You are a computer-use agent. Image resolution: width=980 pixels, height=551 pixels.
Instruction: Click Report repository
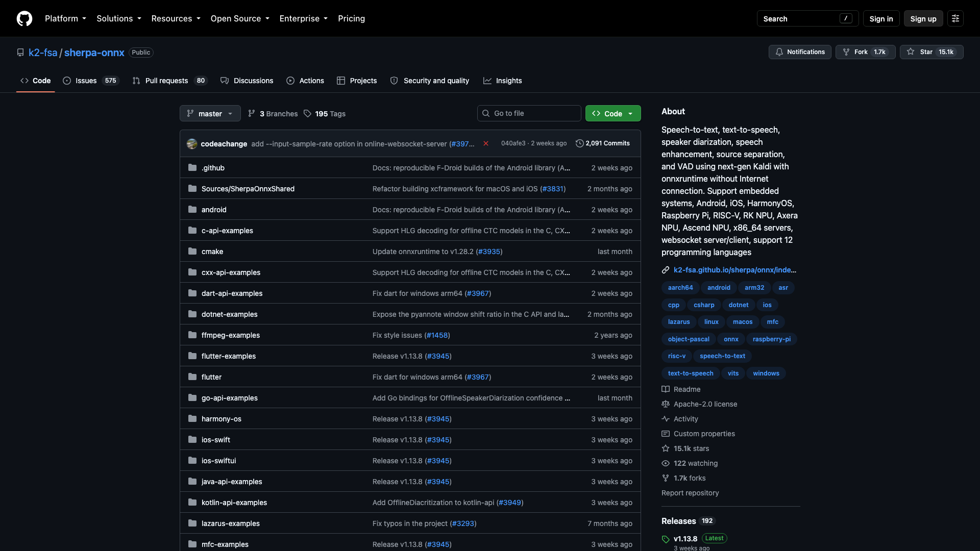[690, 493]
